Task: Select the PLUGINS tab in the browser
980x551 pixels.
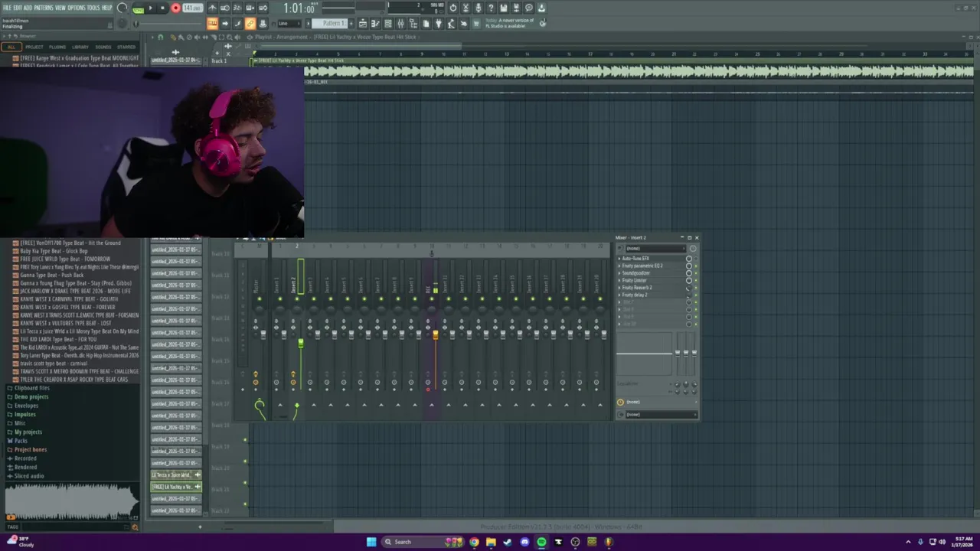Action: [x=57, y=47]
